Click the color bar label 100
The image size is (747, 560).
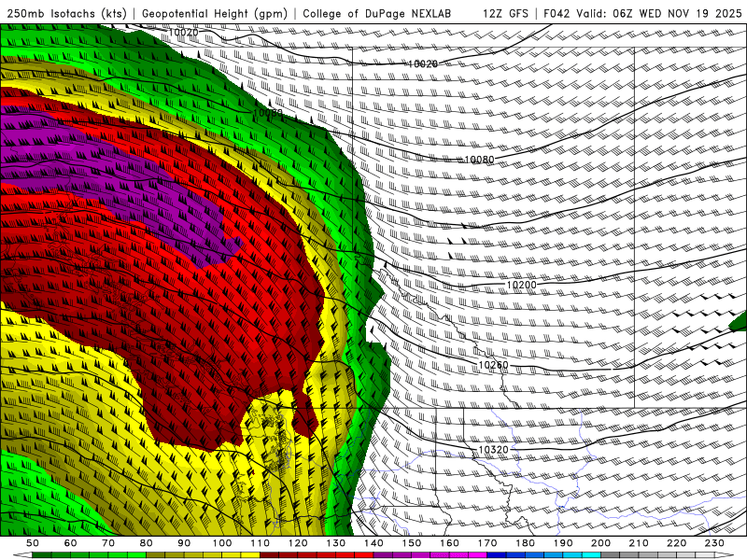(x=222, y=543)
